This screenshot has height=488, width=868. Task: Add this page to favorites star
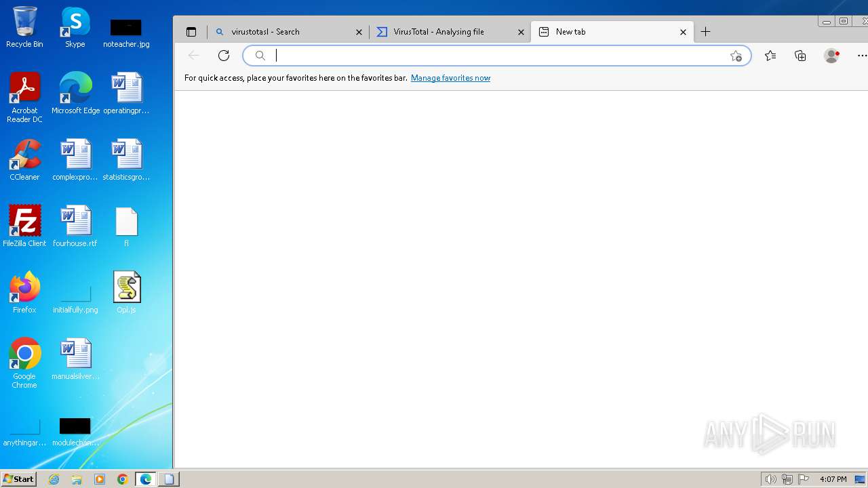click(736, 56)
